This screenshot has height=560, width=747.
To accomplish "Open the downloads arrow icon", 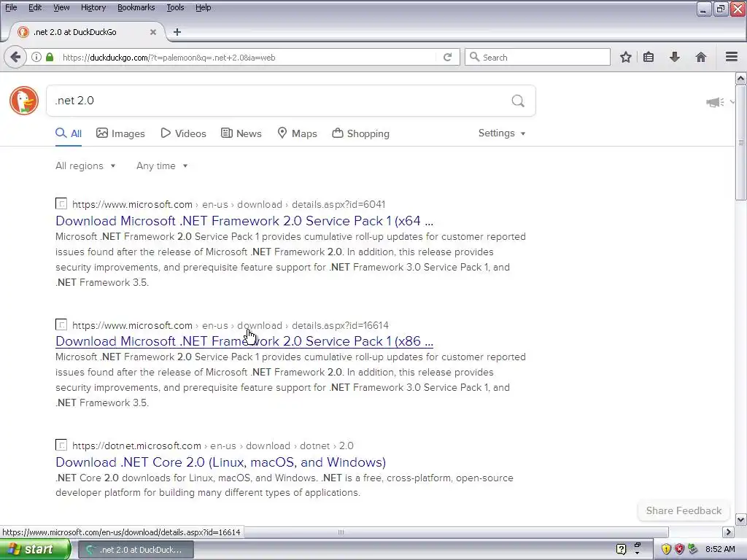I will click(675, 57).
